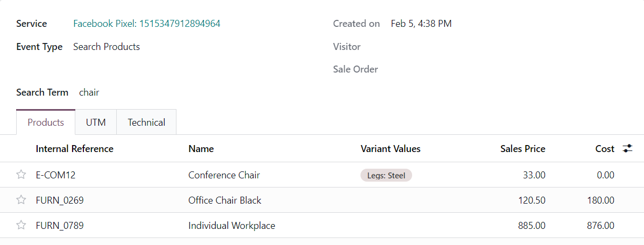Click the Search Term field value chair
The image size is (644, 245).
click(89, 92)
